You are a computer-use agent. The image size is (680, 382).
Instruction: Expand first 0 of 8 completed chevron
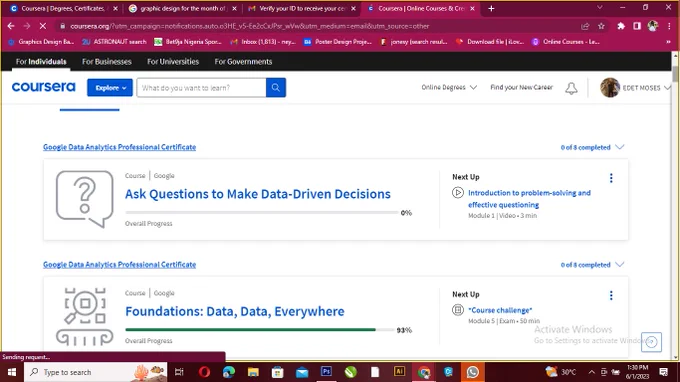pyautogui.click(x=620, y=147)
